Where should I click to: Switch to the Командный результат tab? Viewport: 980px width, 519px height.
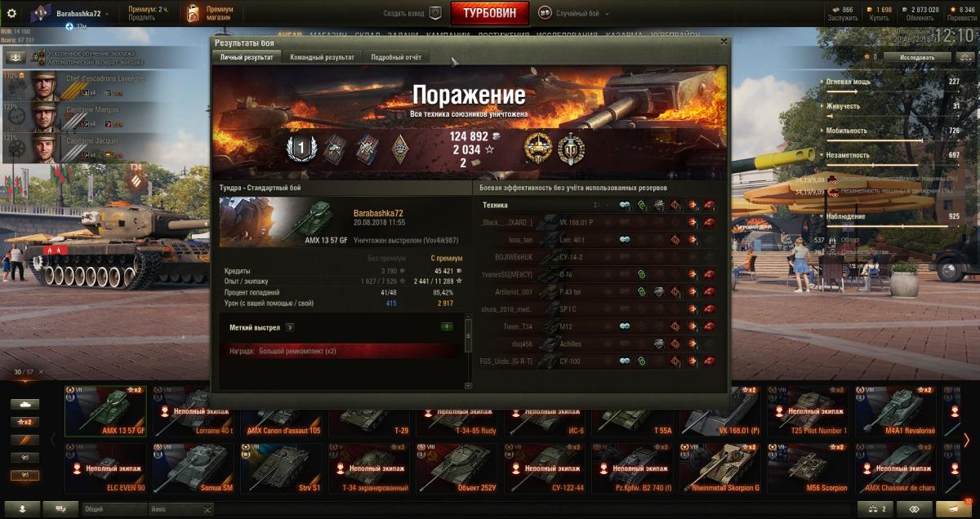point(322,57)
